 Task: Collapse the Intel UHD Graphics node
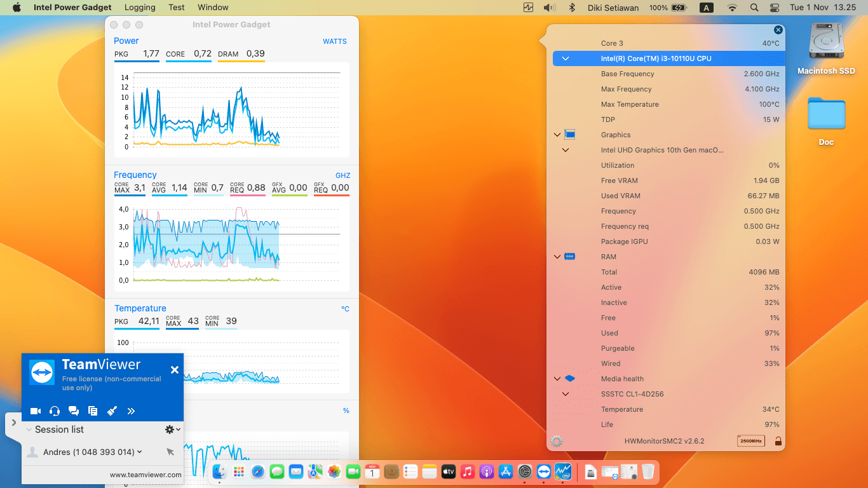[x=566, y=150]
